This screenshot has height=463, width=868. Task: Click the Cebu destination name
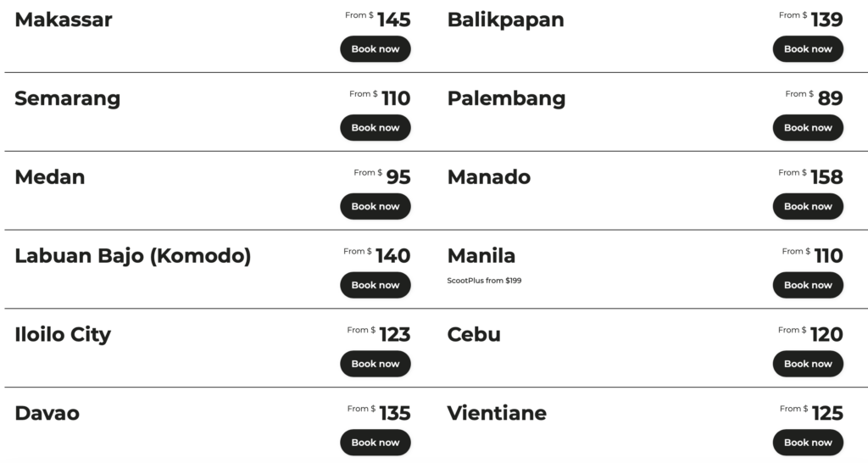point(474,335)
